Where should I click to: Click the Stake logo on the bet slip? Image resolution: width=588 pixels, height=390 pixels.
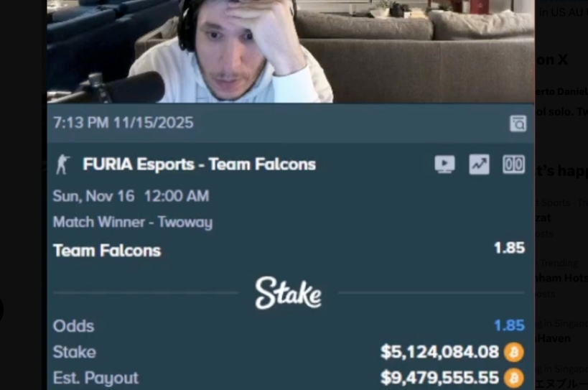tap(288, 293)
